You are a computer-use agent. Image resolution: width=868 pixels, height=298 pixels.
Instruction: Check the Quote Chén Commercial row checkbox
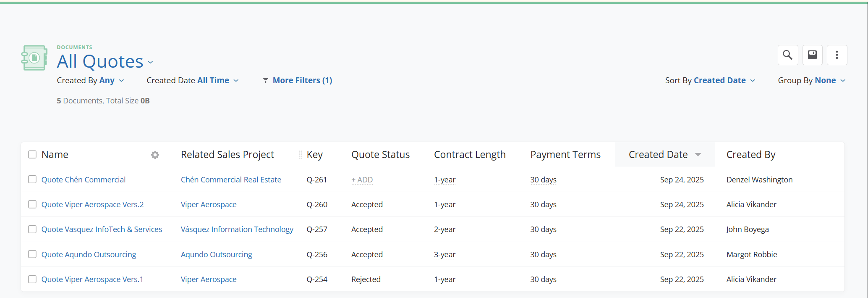point(32,179)
